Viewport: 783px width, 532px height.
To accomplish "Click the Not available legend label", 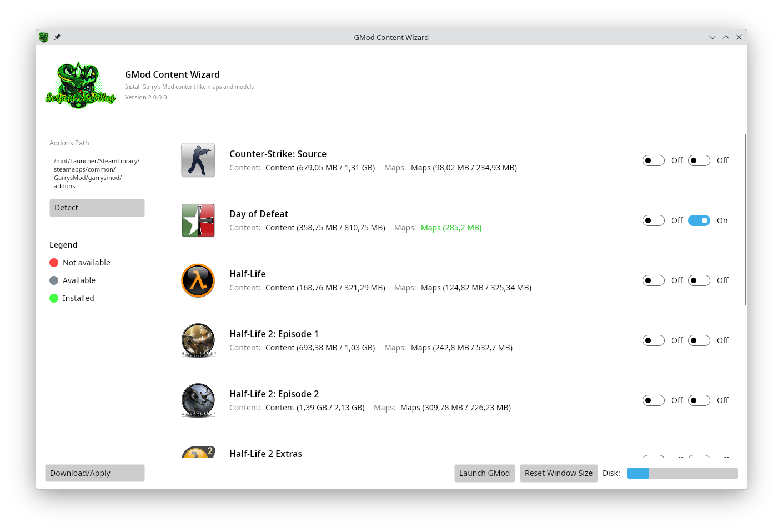I will pyautogui.click(x=87, y=263).
